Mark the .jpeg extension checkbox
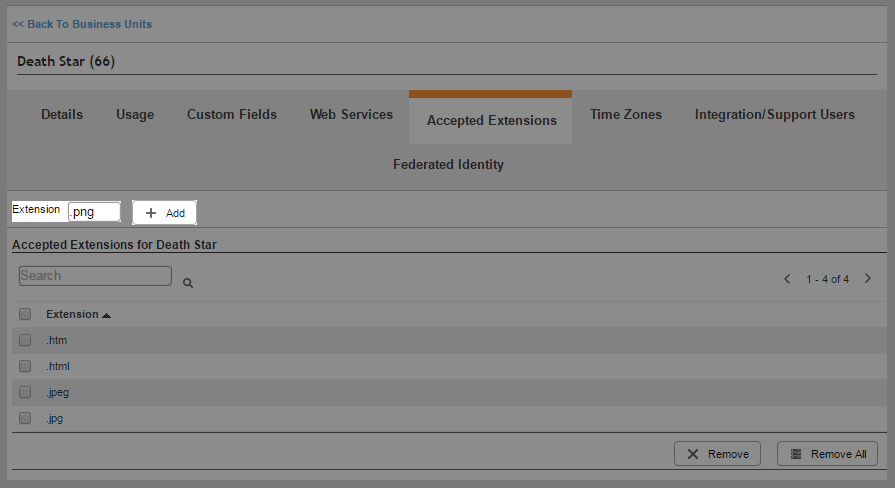This screenshot has width=895, height=488. click(25, 392)
